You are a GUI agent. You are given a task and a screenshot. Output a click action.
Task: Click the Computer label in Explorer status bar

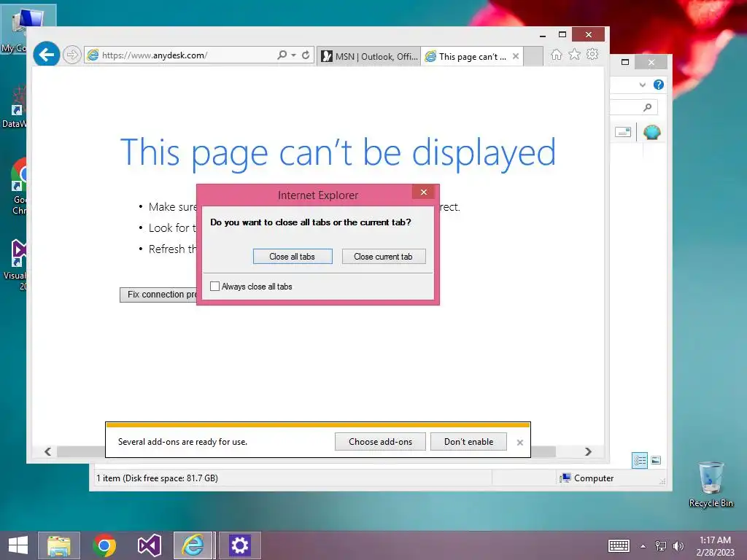(x=594, y=478)
